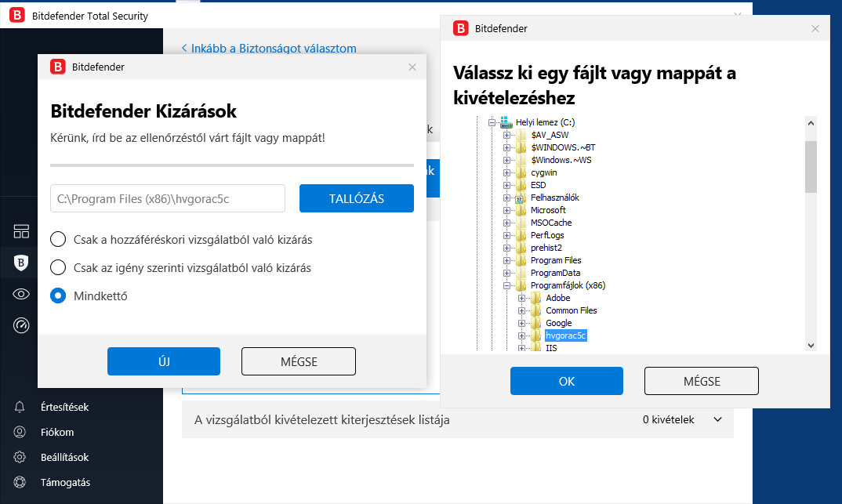Select the $Windows.~WS folder row

[x=561, y=160]
